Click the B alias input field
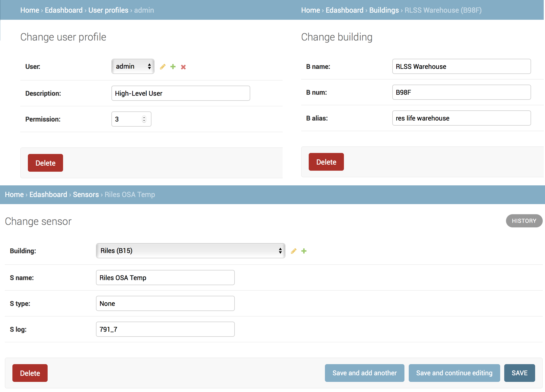The height and width of the screenshot is (392, 545). point(461,118)
